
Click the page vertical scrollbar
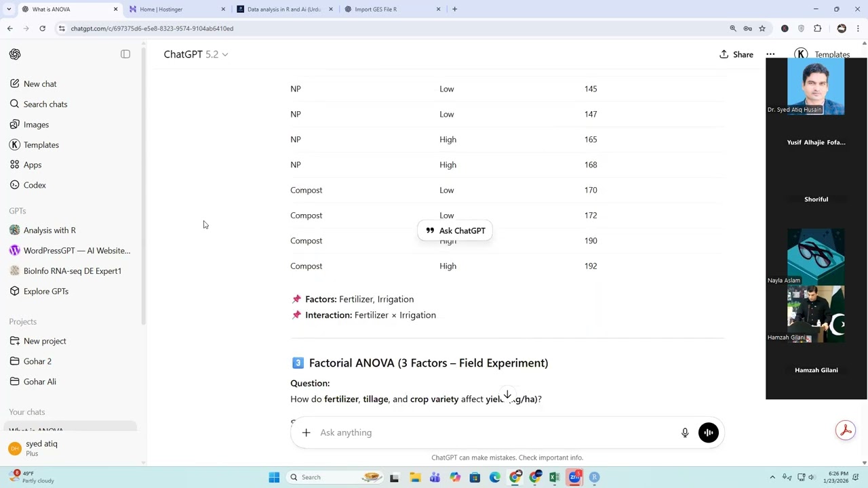864,252
